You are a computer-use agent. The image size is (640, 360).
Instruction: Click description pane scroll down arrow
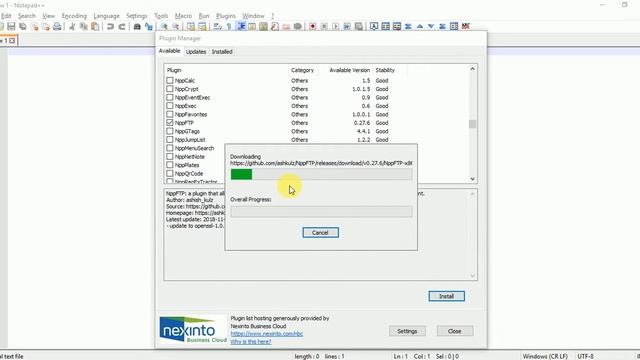coord(472,276)
